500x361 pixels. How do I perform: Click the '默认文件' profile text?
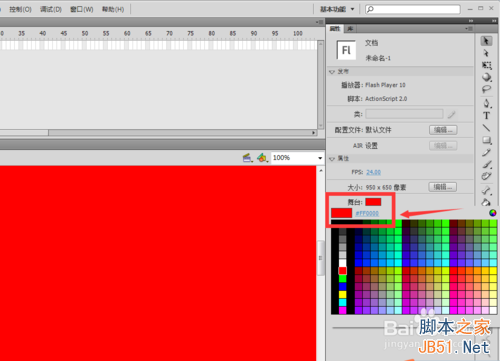pyautogui.click(x=378, y=130)
